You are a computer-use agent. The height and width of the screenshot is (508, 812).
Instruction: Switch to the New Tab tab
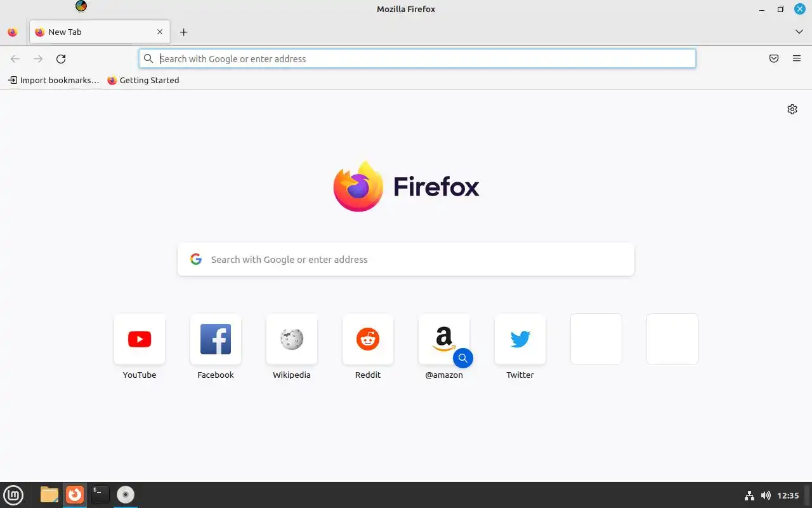(x=99, y=32)
